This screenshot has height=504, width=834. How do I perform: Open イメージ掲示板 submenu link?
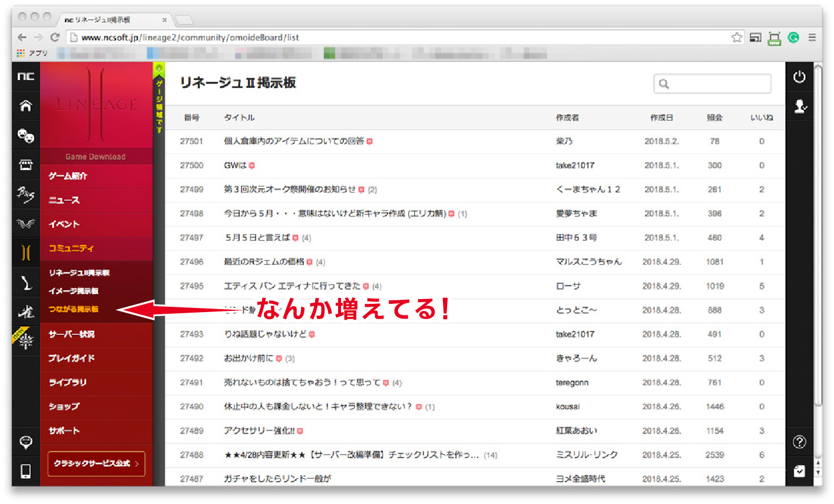pos(73,291)
